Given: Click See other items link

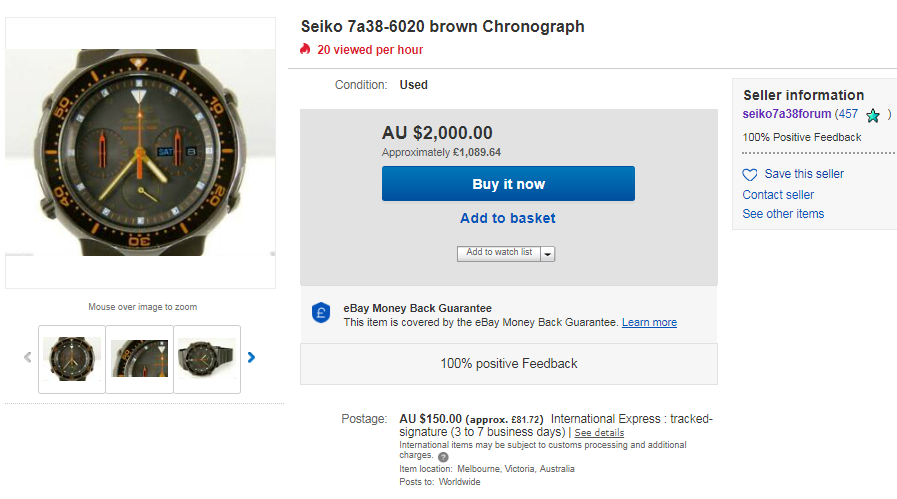Looking at the screenshot, I should (783, 214).
